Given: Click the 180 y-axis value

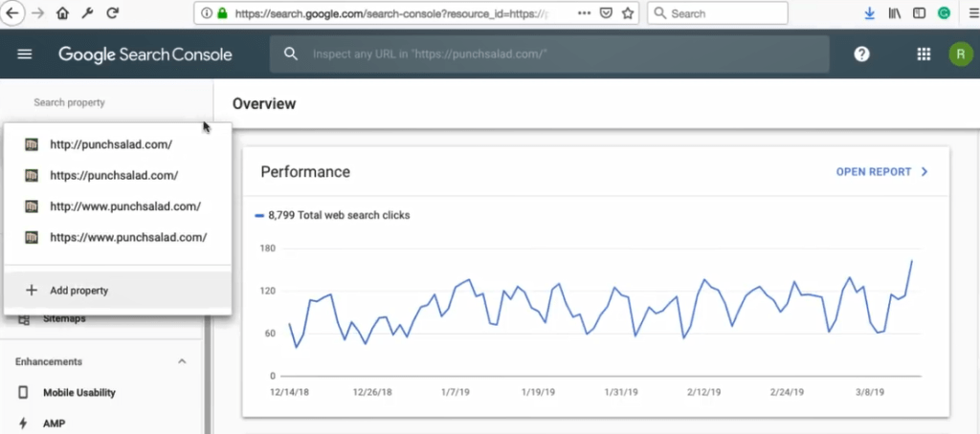Looking at the screenshot, I should coord(268,249).
